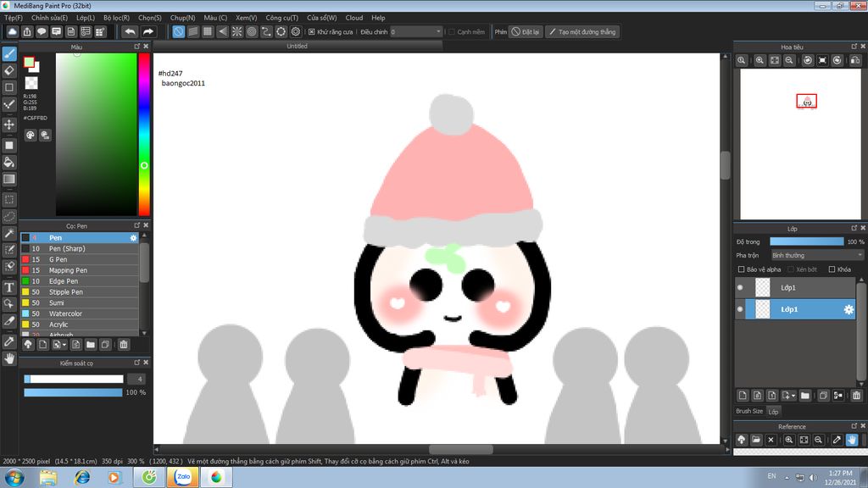Click the Undo arrow in toolbar
Image resolution: width=868 pixels, height=488 pixels.
point(130,31)
